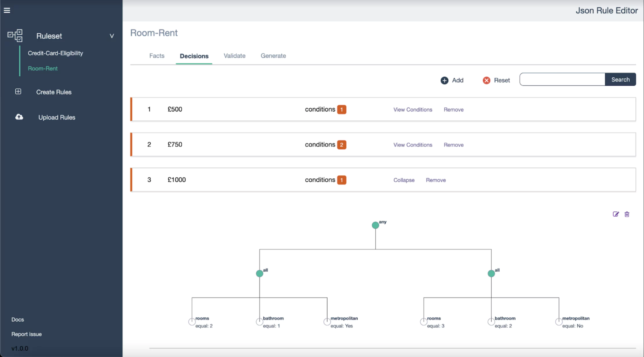This screenshot has height=357, width=644.
Task: Click the root 'any' tree node
Action: (x=375, y=225)
